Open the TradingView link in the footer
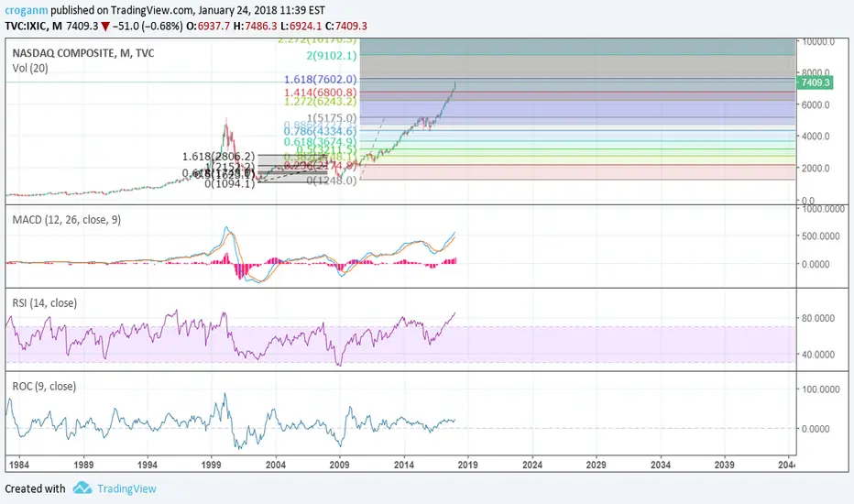854x504 pixels. [126, 488]
